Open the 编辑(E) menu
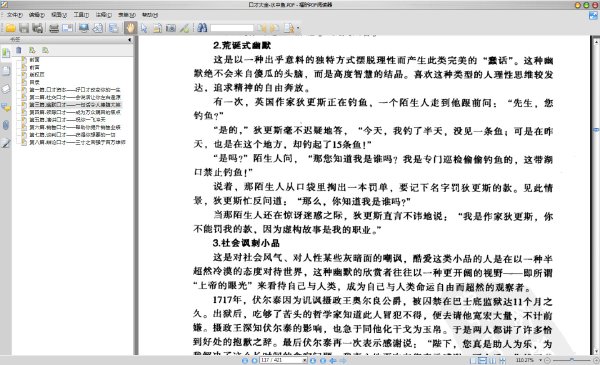This screenshot has width=600, height=365. tap(36, 15)
